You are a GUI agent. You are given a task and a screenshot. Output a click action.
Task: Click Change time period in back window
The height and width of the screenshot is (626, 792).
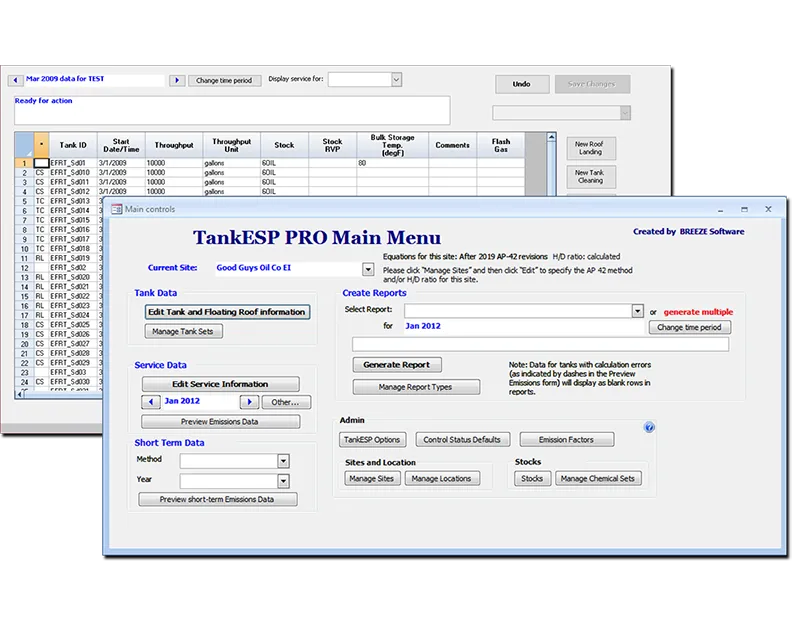224,80
